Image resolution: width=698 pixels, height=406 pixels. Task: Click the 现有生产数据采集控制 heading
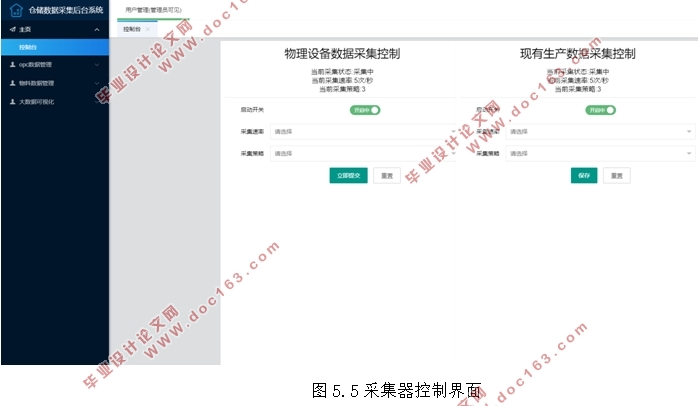tap(578, 54)
